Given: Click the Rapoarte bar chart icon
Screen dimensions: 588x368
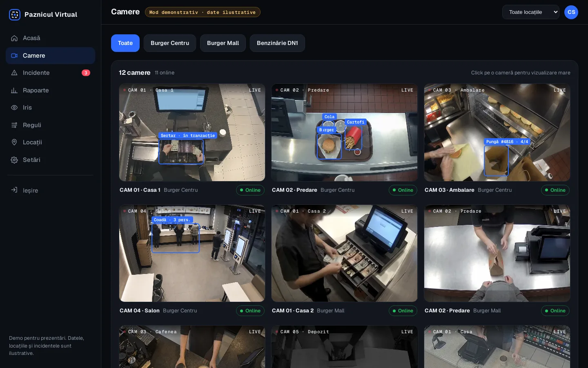Looking at the screenshot, I should (x=14, y=90).
